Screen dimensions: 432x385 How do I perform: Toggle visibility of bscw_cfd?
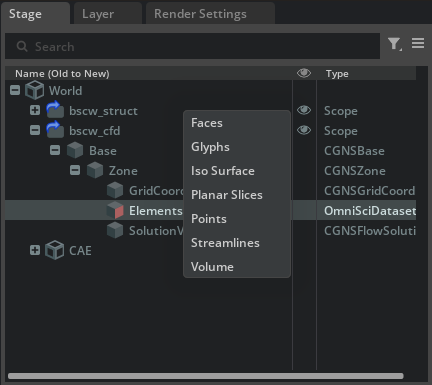(304, 130)
